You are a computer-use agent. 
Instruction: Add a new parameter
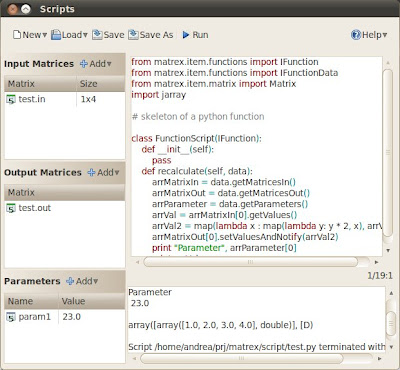[82, 281]
